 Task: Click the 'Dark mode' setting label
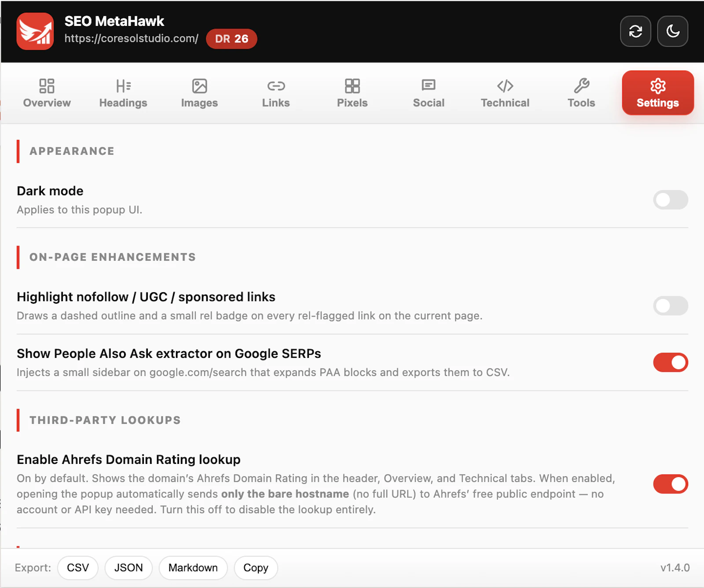[50, 191]
